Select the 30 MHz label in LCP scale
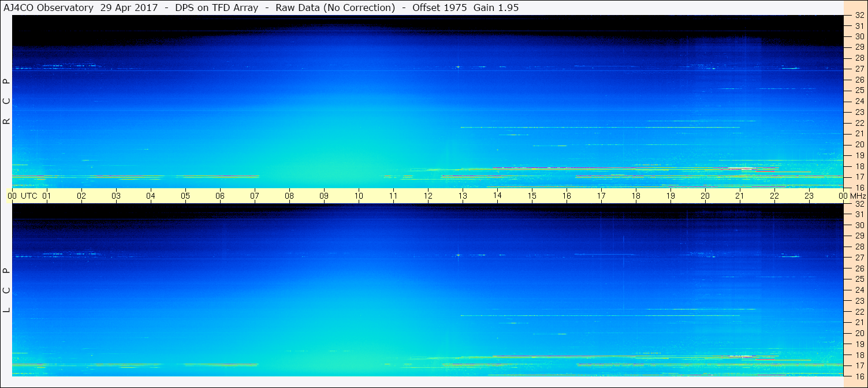868x388 pixels. click(859, 225)
